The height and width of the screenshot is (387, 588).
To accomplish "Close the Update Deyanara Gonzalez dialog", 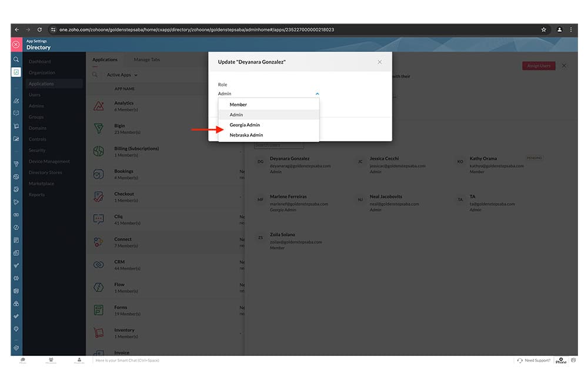I will pyautogui.click(x=379, y=62).
